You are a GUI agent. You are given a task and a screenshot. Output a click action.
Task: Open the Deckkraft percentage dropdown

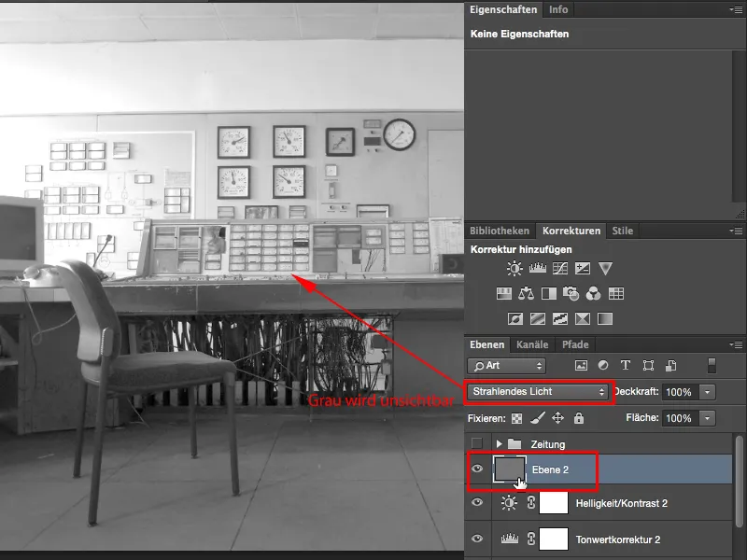pos(706,392)
